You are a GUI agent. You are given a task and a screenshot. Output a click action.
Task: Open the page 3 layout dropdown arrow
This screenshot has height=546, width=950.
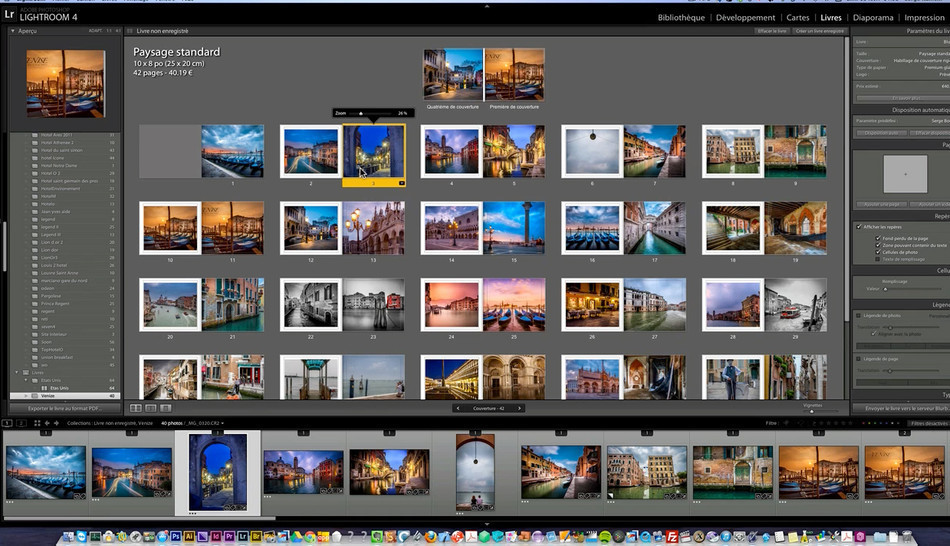pos(401,182)
